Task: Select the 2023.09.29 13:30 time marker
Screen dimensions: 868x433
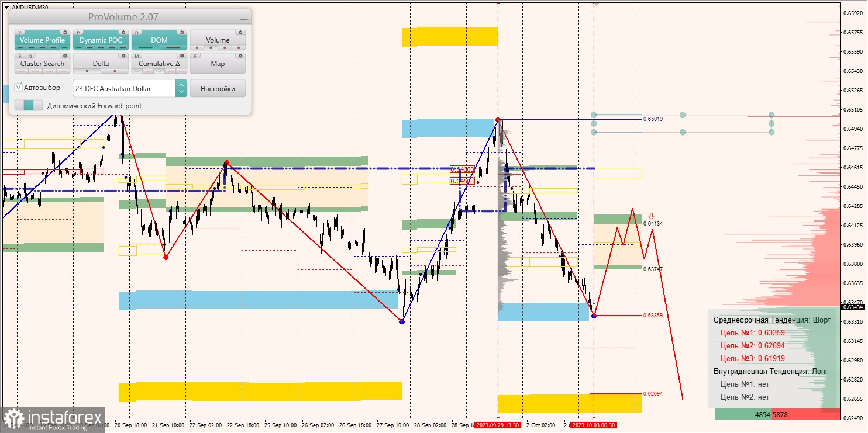Action: click(497, 425)
